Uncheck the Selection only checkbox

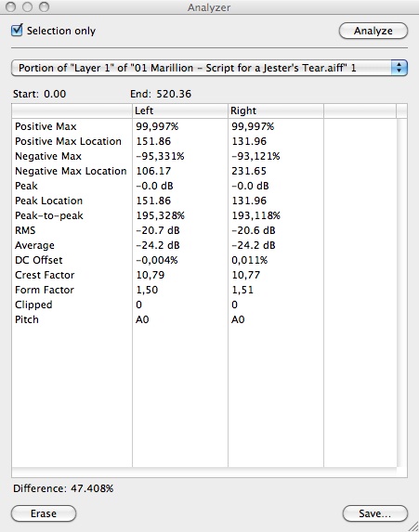pyautogui.click(x=17, y=31)
